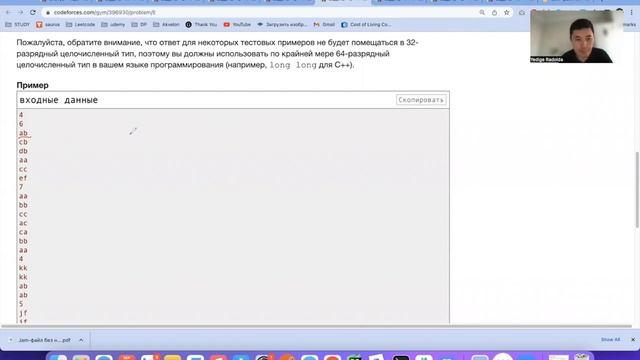The image size is (640, 360).
Task: Click the '6' input line
Action: [21, 124]
